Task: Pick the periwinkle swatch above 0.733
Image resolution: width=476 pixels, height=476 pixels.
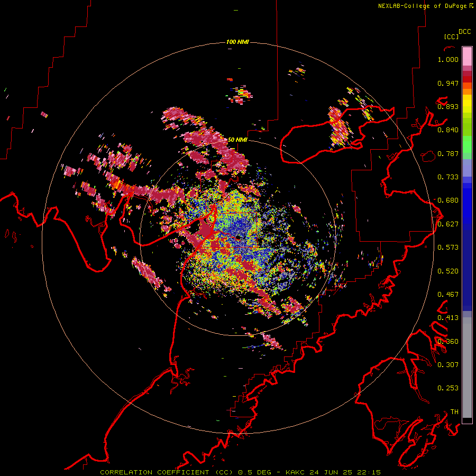Action: click(467, 168)
